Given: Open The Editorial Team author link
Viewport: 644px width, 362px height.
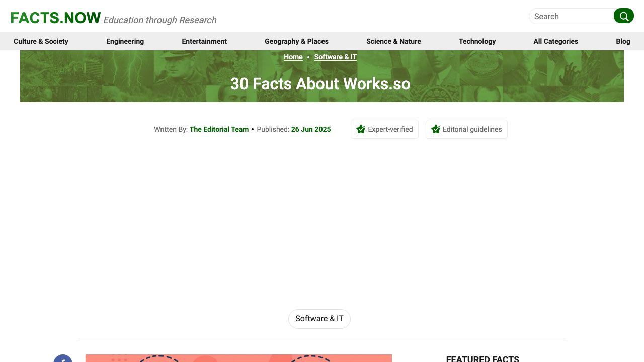Looking at the screenshot, I should [x=219, y=129].
